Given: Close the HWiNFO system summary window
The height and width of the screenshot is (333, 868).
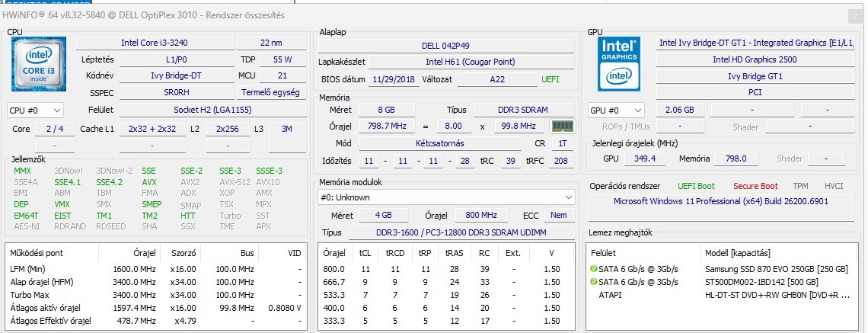Looking at the screenshot, I should pyautogui.click(x=855, y=17).
